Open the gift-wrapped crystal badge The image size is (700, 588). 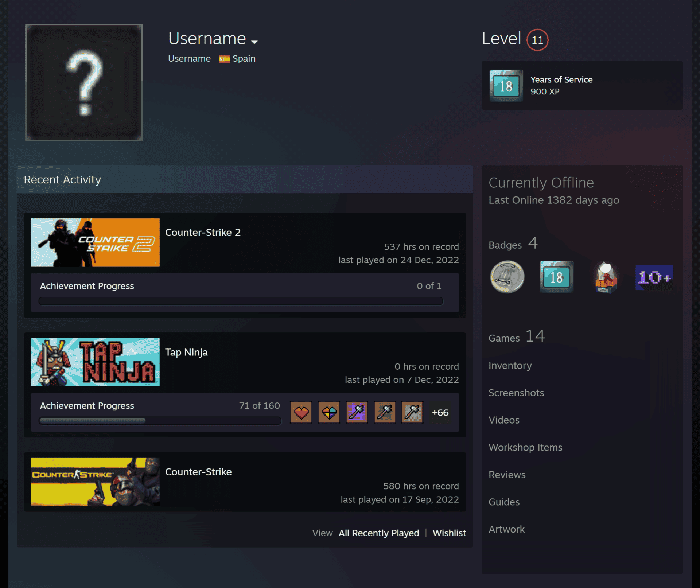[x=606, y=277]
